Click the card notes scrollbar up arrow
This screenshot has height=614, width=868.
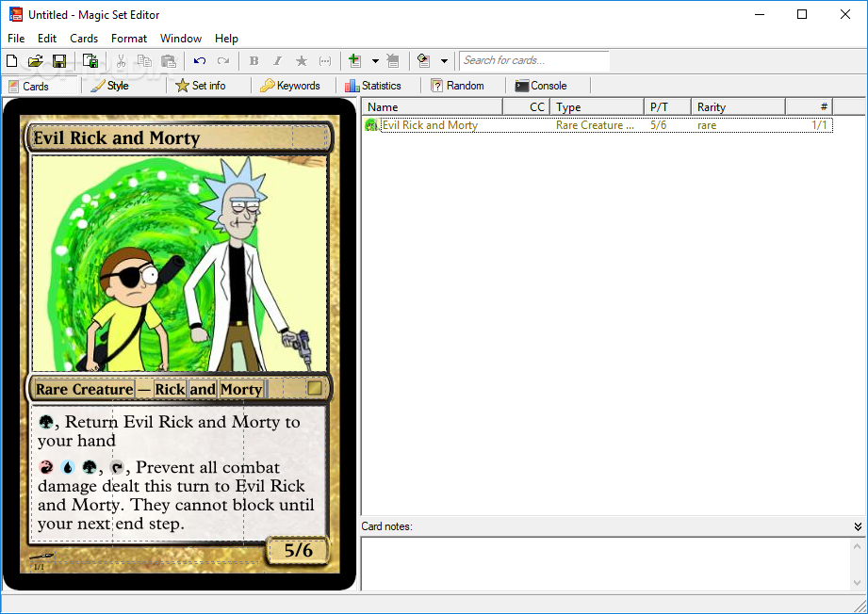[857, 546]
